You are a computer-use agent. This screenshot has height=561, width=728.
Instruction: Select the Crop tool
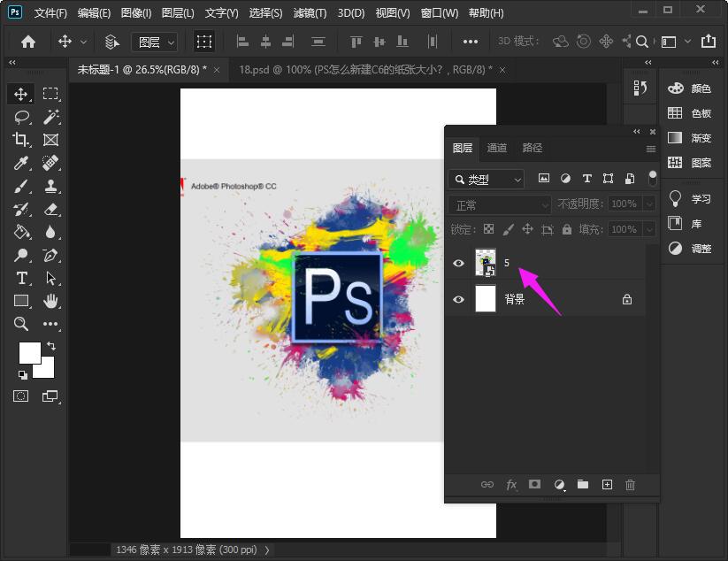tap(21, 140)
